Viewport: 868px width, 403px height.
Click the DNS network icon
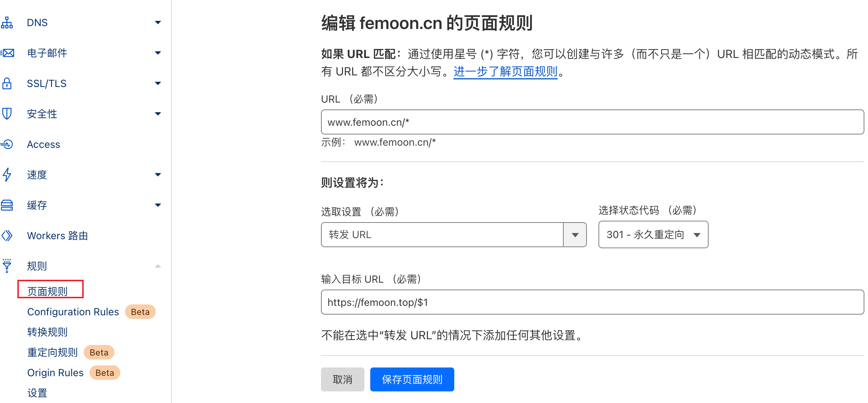(7, 22)
